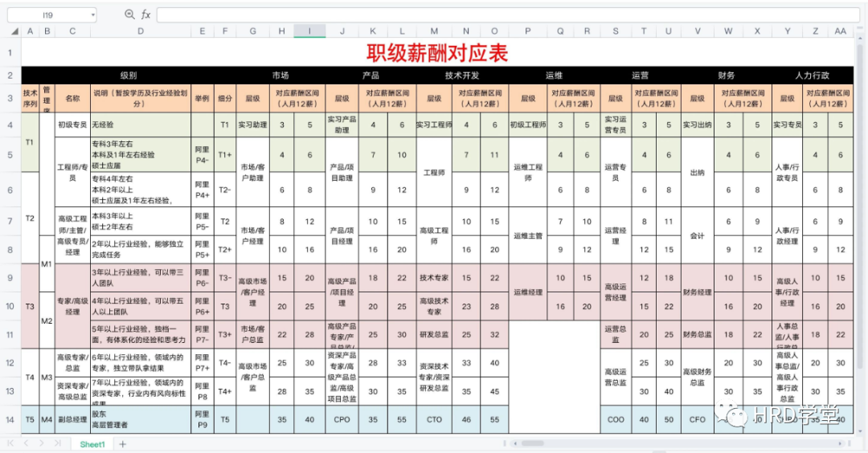Select row 3 header
The height and width of the screenshot is (453, 868).
(10, 98)
